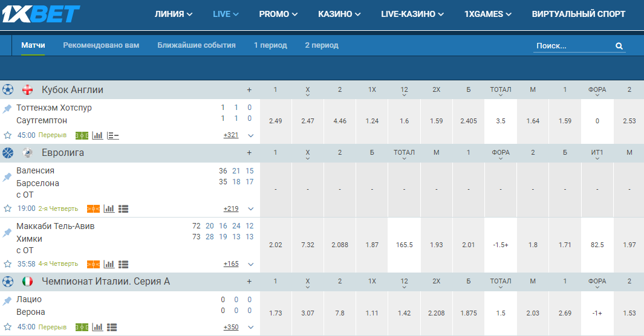Add the Тоттенхэм match to favorites via its star

tap(7, 135)
